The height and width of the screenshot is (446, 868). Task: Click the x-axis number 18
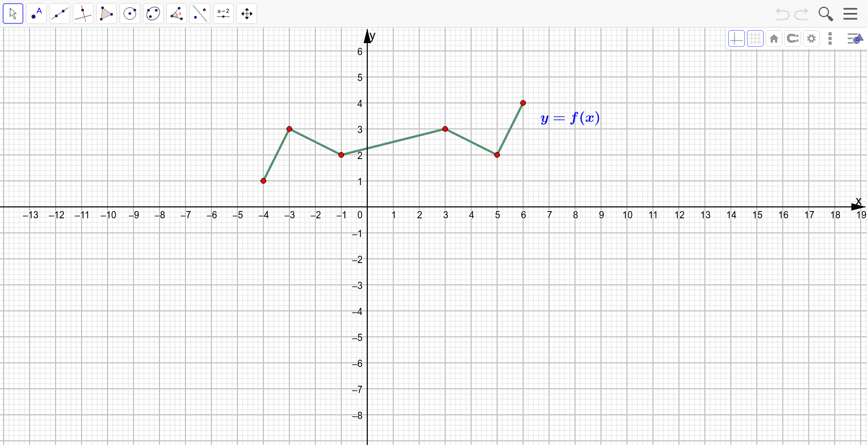tap(835, 215)
